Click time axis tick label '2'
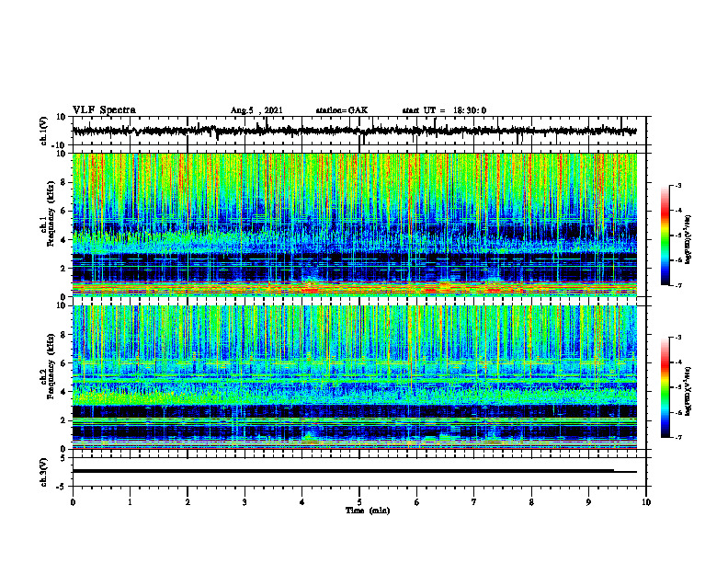 click(x=188, y=502)
